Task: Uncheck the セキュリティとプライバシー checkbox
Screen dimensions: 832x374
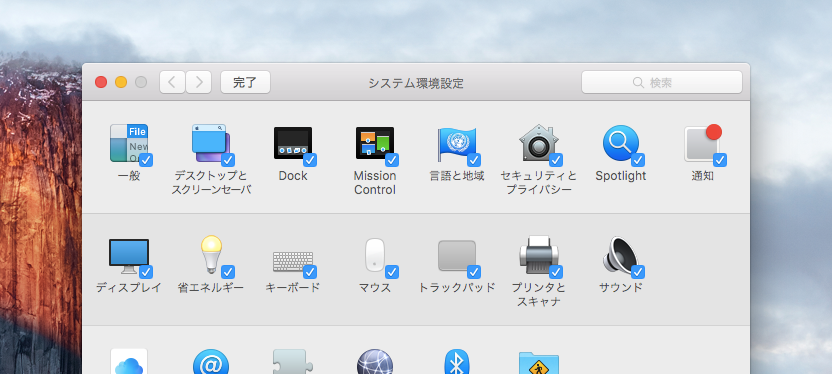Action: tap(556, 160)
